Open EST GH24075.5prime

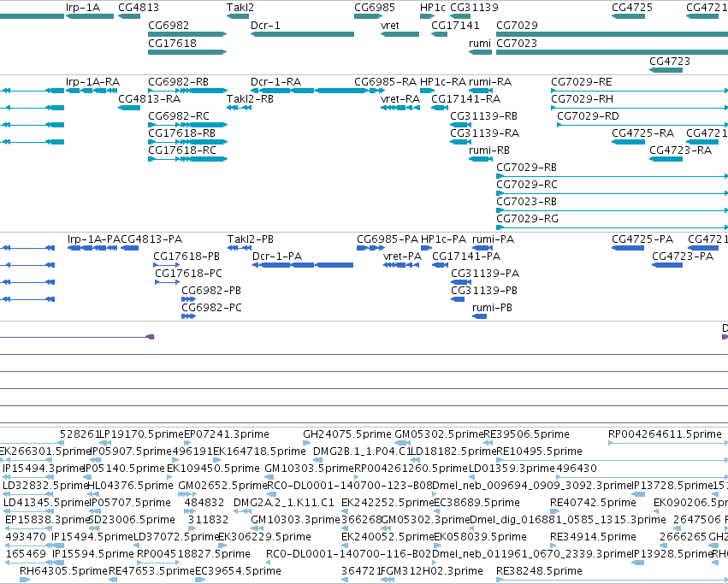coord(347,434)
